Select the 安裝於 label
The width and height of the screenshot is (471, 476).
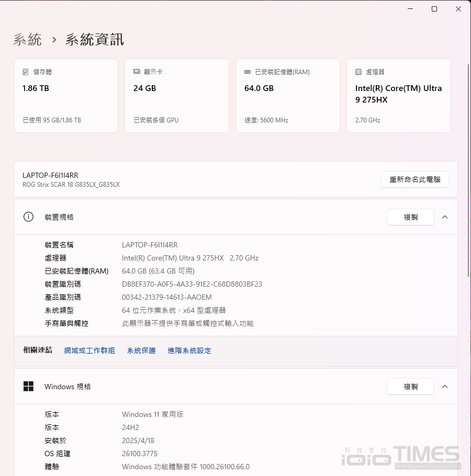pyautogui.click(x=55, y=440)
